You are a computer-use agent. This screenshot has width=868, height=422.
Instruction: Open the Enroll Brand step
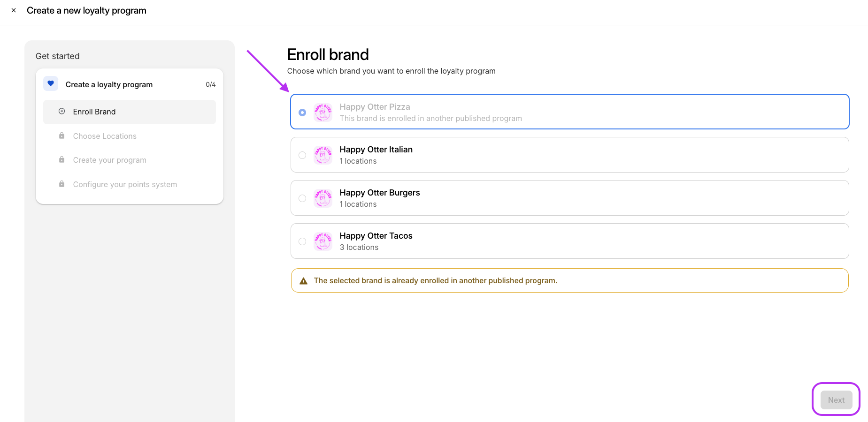coord(94,112)
